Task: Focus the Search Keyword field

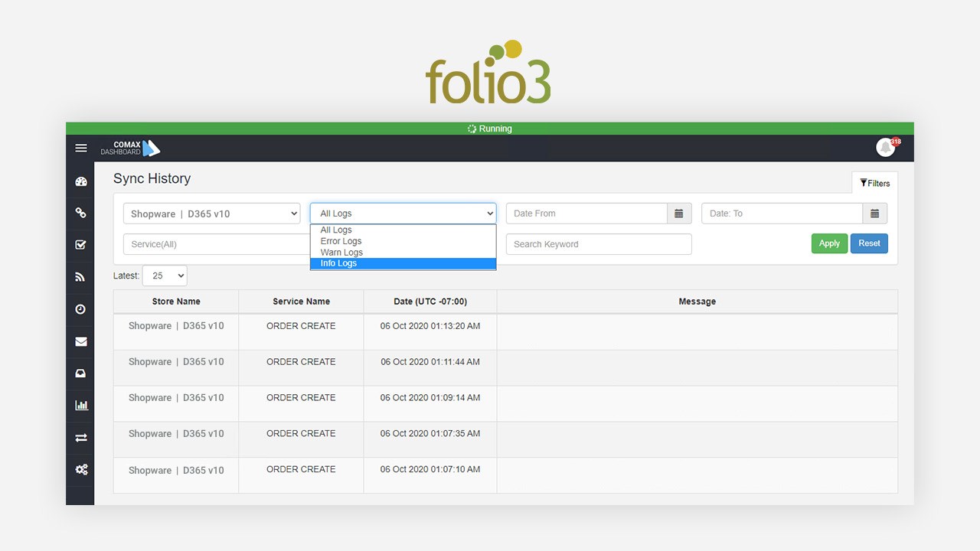Action: pos(599,244)
